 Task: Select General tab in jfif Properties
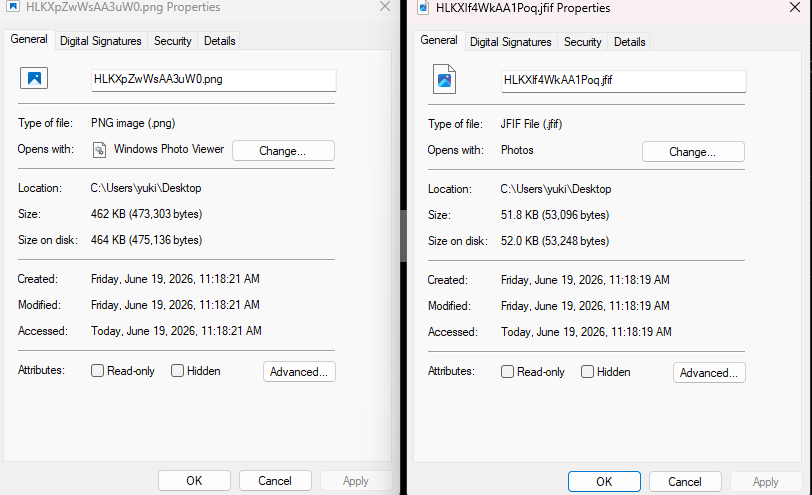tap(439, 40)
